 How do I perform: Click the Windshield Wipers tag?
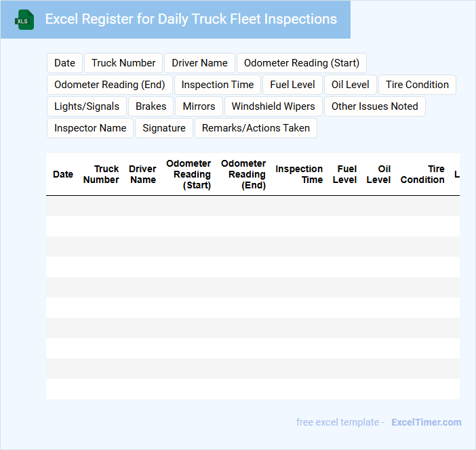(x=273, y=106)
